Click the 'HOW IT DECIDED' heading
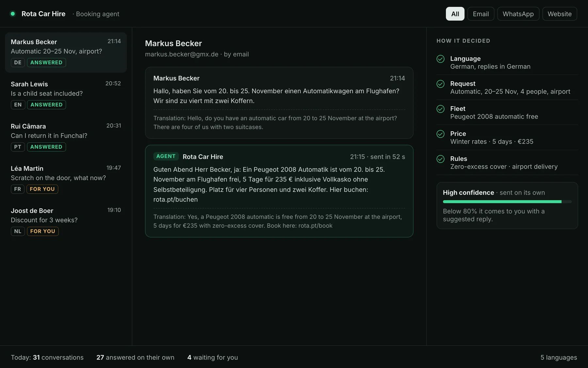Image resolution: width=588 pixels, height=368 pixels. pos(463,41)
